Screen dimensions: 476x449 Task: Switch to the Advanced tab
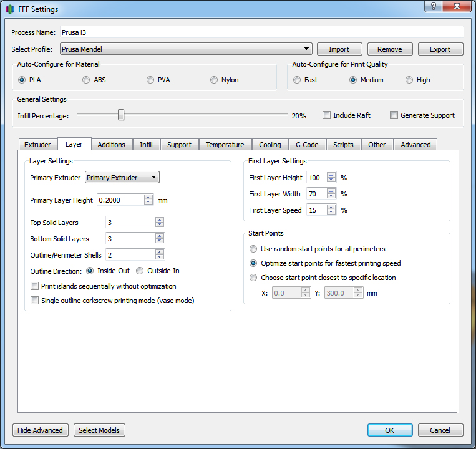tap(415, 145)
